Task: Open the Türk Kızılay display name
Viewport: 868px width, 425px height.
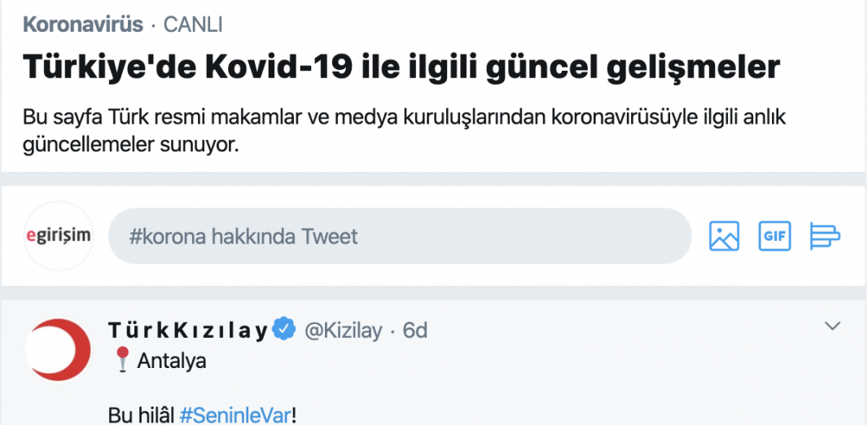Action: point(188,331)
